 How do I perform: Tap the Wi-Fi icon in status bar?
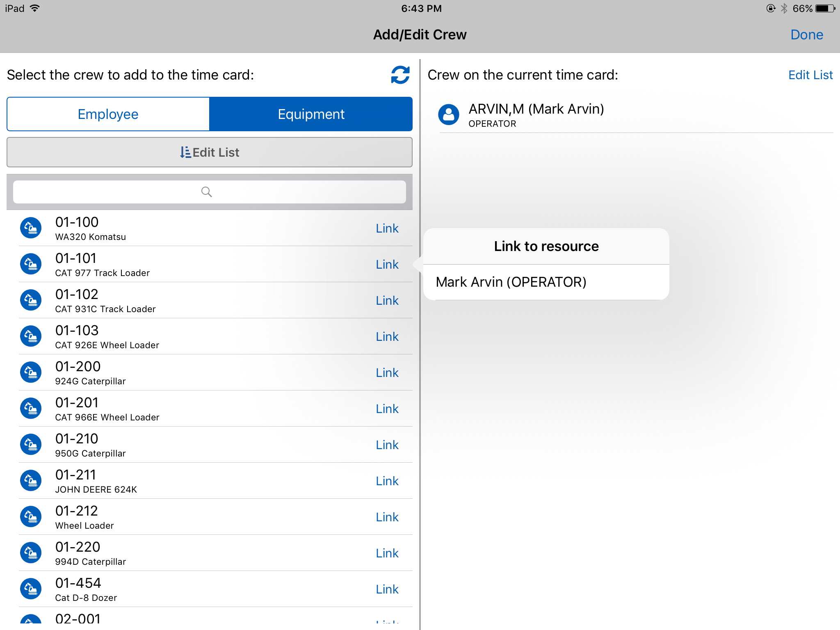pos(35,8)
